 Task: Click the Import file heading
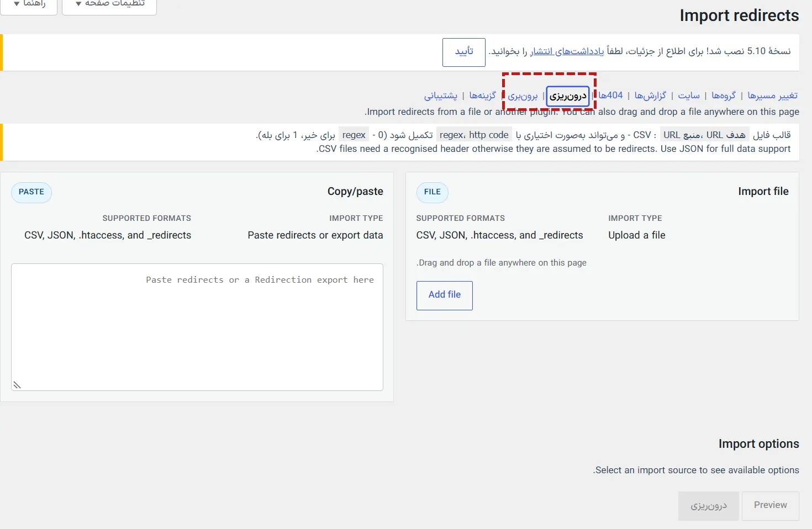(x=763, y=192)
